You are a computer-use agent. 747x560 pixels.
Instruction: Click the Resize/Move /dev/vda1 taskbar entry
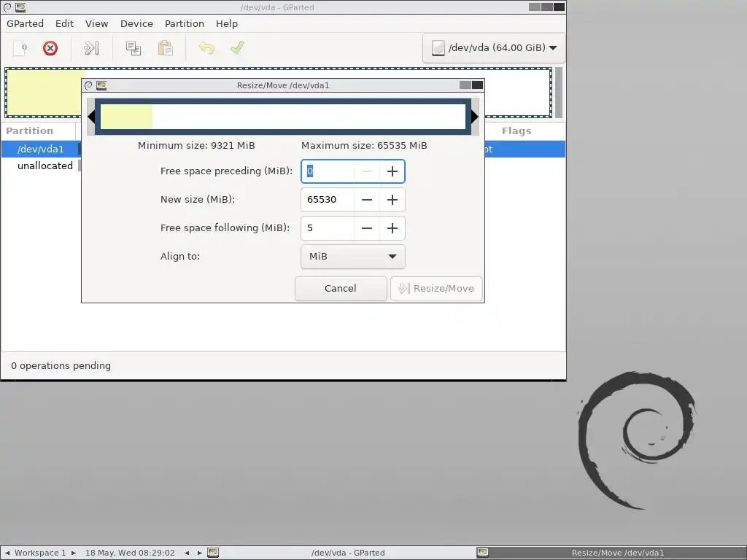click(611, 553)
